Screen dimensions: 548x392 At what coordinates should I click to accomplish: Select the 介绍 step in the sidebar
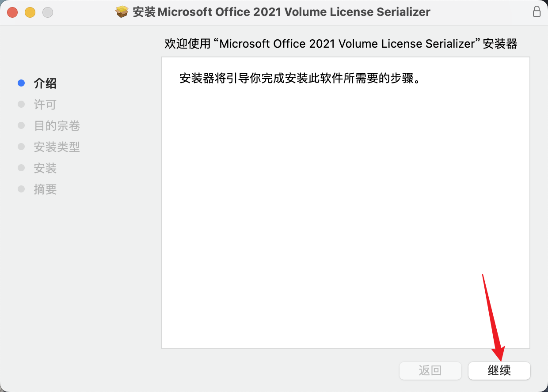pos(45,83)
